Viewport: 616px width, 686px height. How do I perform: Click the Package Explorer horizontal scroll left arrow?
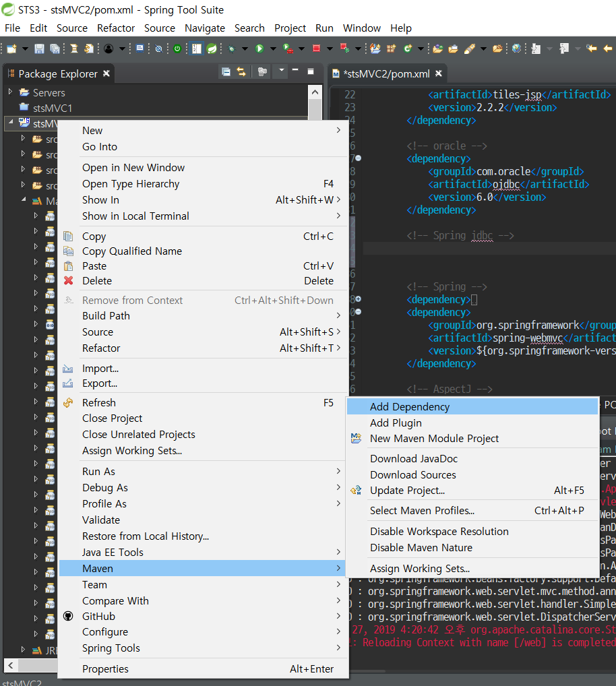[x=11, y=665]
